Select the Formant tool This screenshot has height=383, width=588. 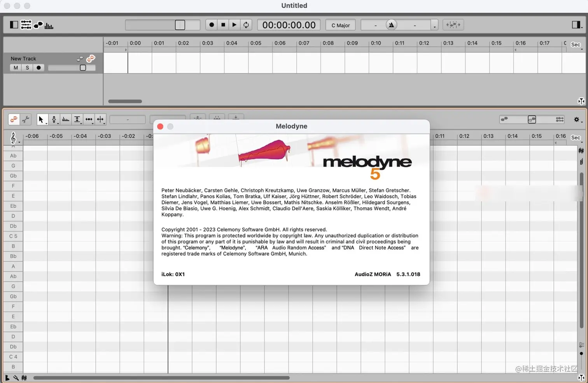click(x=66, y=119)
